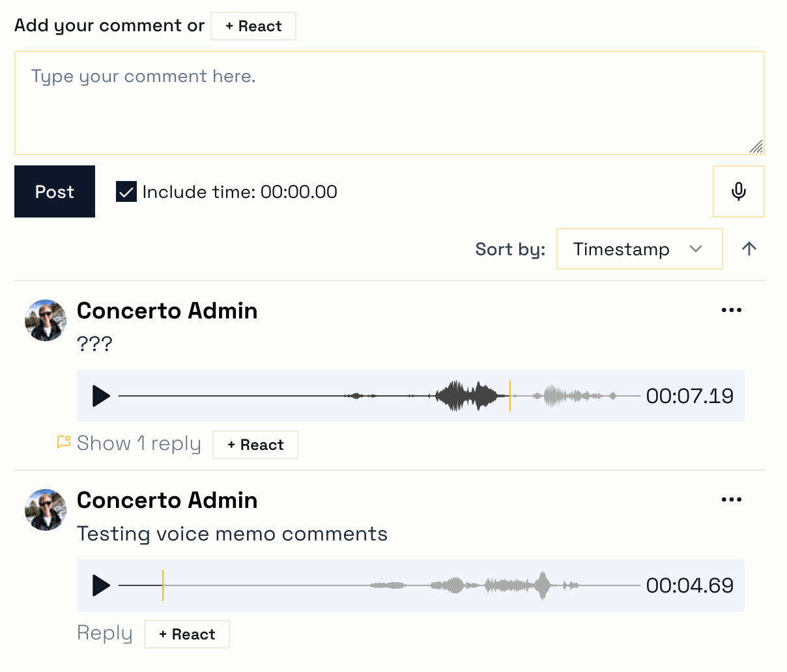Click the reply bubble icon beside Show 1 reply
The width and height of the screenshot is (787, 672).
click(x=64, y=443)
